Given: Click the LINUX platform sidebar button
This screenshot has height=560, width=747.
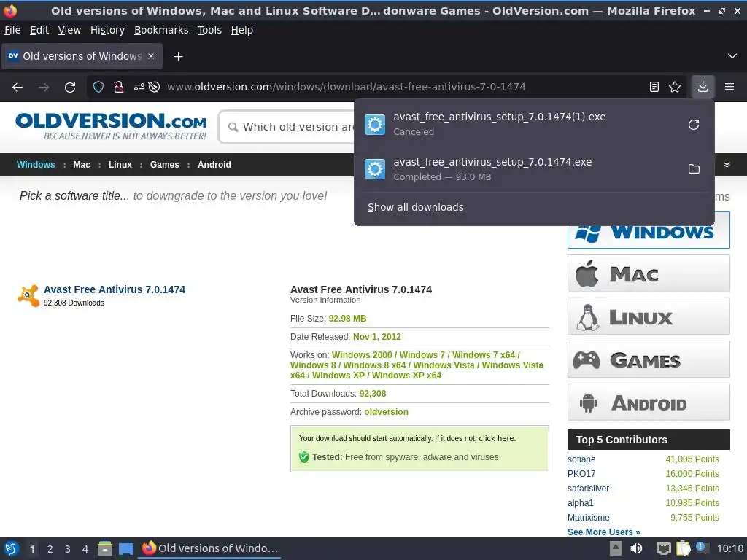Looking at the screenshot, I should (x=649, y=316).
